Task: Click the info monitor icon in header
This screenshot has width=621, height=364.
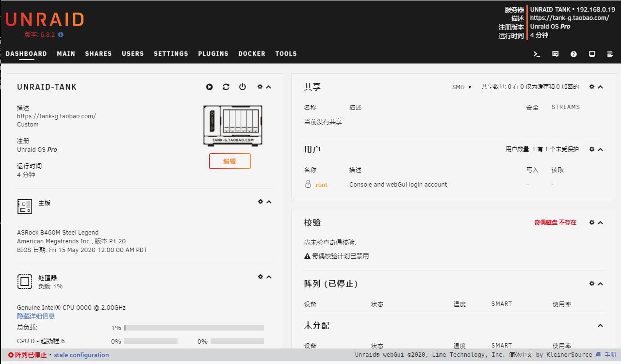Action: tap(592, 54)
